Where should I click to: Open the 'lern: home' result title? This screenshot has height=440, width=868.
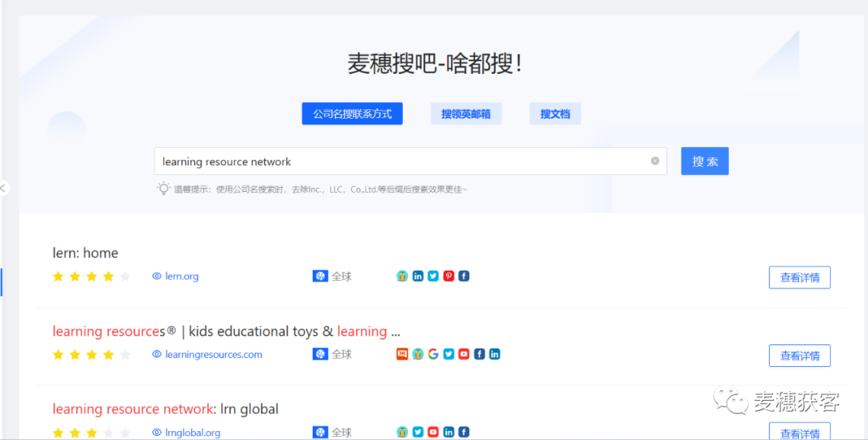[85, 253]
